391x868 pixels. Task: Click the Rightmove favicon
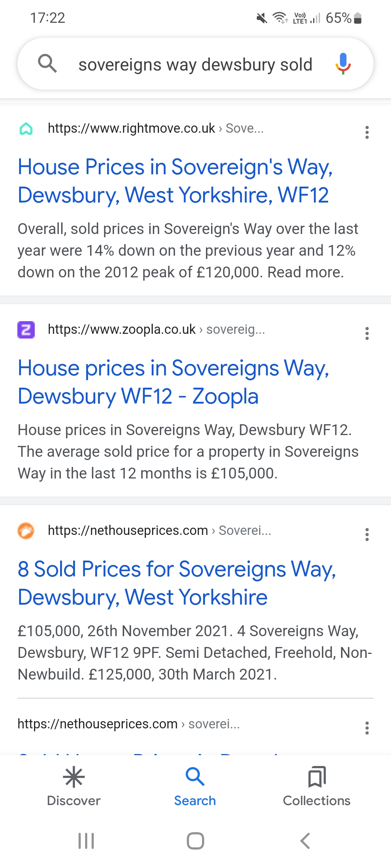tap(26, 129)
